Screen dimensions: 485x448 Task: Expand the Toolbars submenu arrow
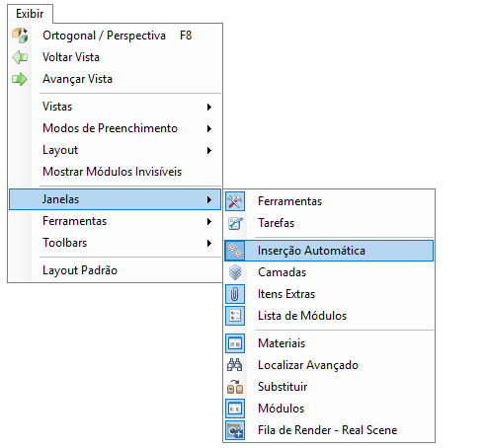[x=209, y=243]
